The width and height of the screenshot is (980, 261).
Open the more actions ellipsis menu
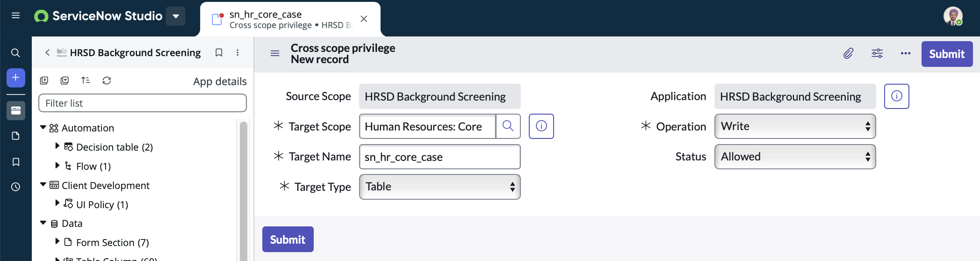click(x=906, y=53)
